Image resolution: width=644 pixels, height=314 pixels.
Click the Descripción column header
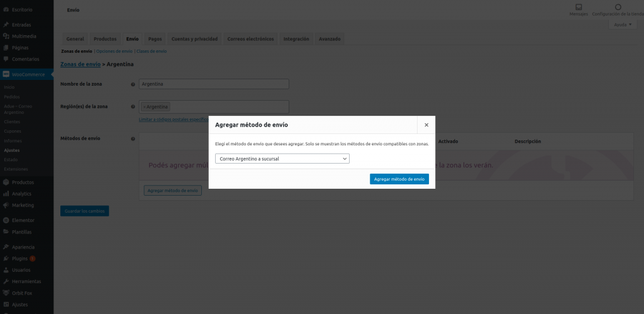[528, 142]
